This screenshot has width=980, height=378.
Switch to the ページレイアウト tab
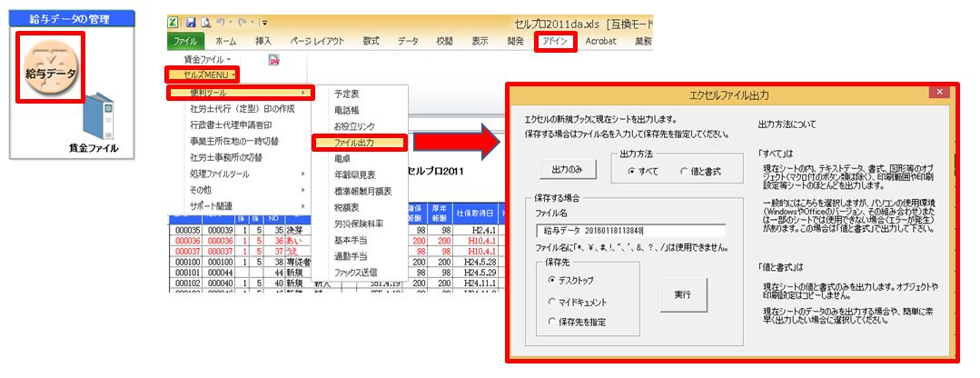tap(317, 41)
